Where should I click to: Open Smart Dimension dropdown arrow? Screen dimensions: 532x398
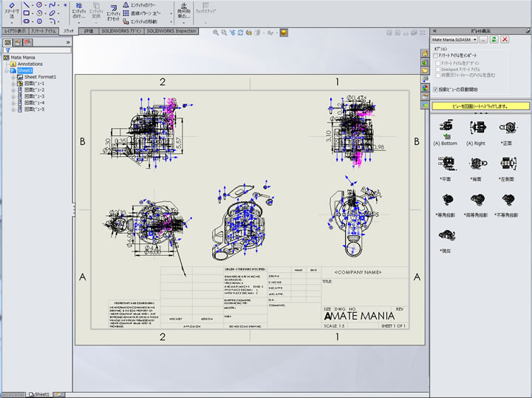pos(12,23)
